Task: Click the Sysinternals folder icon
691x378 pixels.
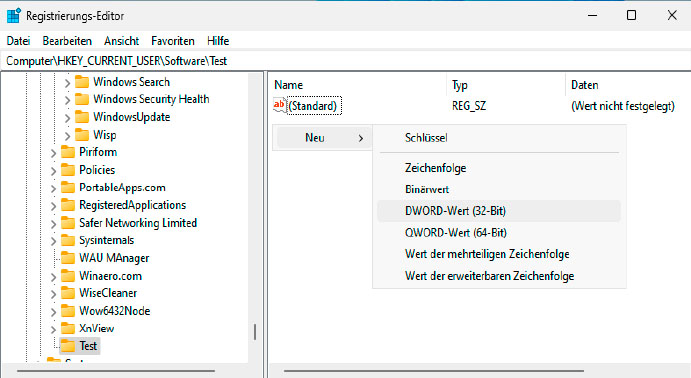Action: click(67, 240)
